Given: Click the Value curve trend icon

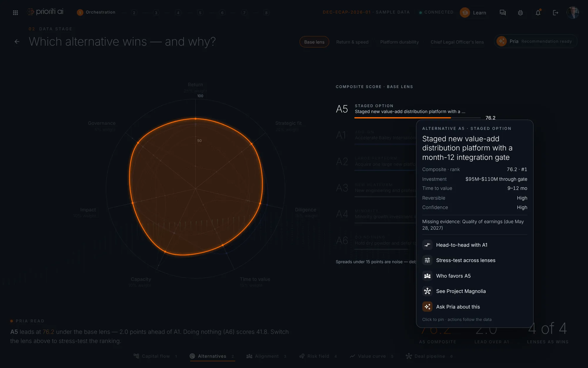Looking at the screenshot, I should tap(352, 356).
